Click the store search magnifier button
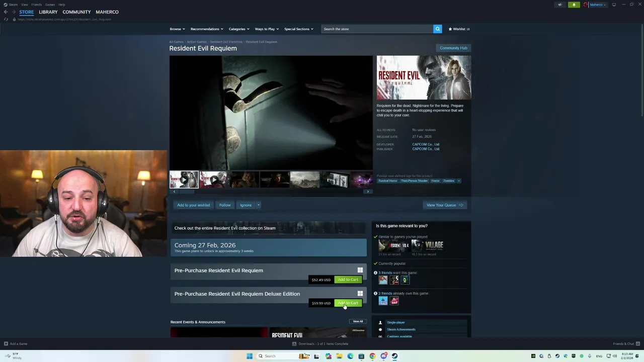The height and width of the screenshot is (362, 644). click(x=438, y=29)
